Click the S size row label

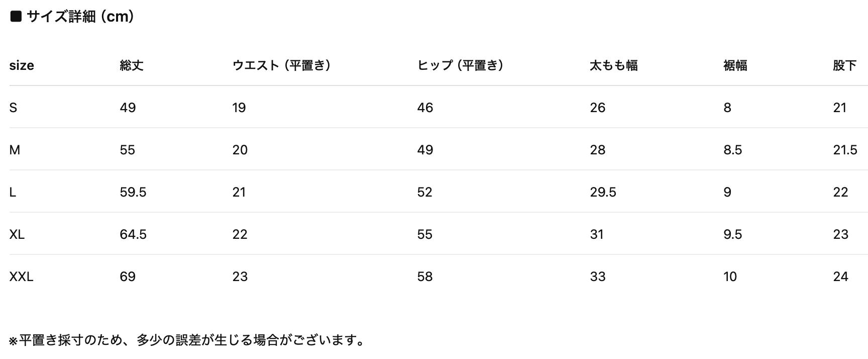click(x=13, y=108)
